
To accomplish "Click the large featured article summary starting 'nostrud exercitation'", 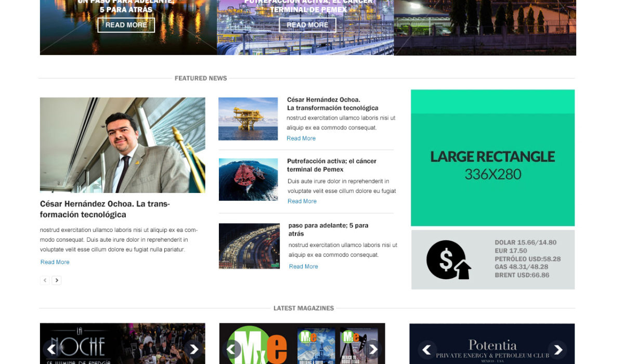I will [119, 240].
